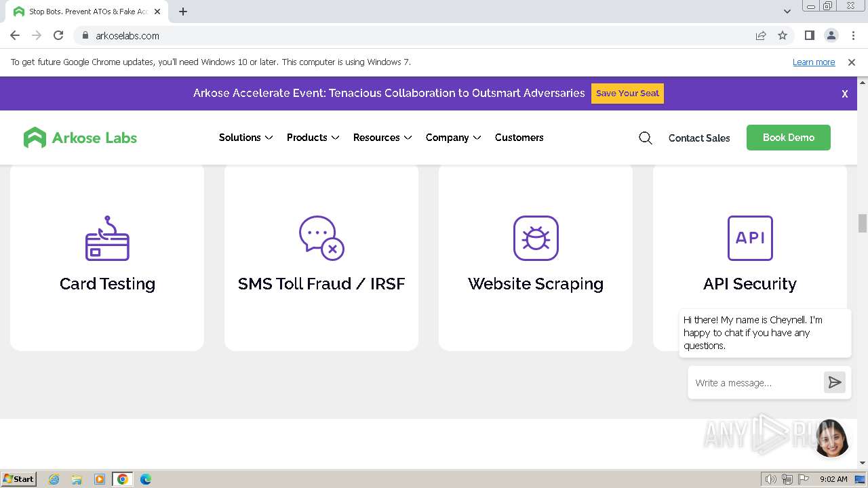Click the Start button
Viewport: 868px width, 488px height.
(18, 479)
